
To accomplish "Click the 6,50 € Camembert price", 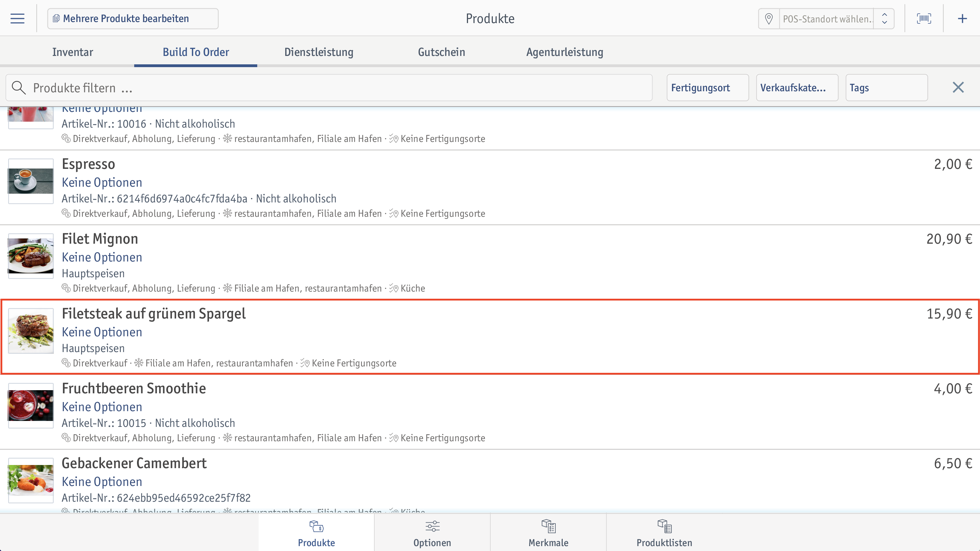I will coord(953,463).
